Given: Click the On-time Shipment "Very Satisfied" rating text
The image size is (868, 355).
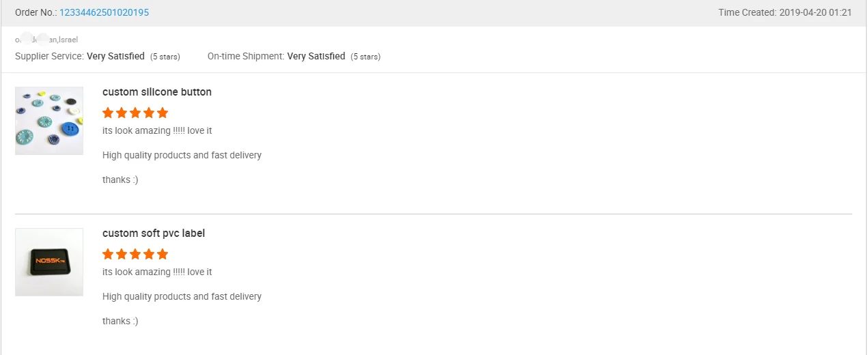Looking at the screenshot, I should pos(316,57).
